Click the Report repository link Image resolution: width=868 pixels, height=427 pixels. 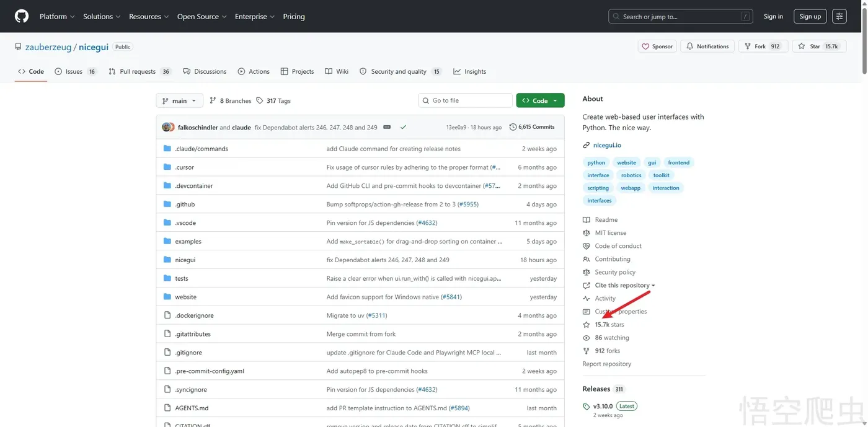point(607,364)
